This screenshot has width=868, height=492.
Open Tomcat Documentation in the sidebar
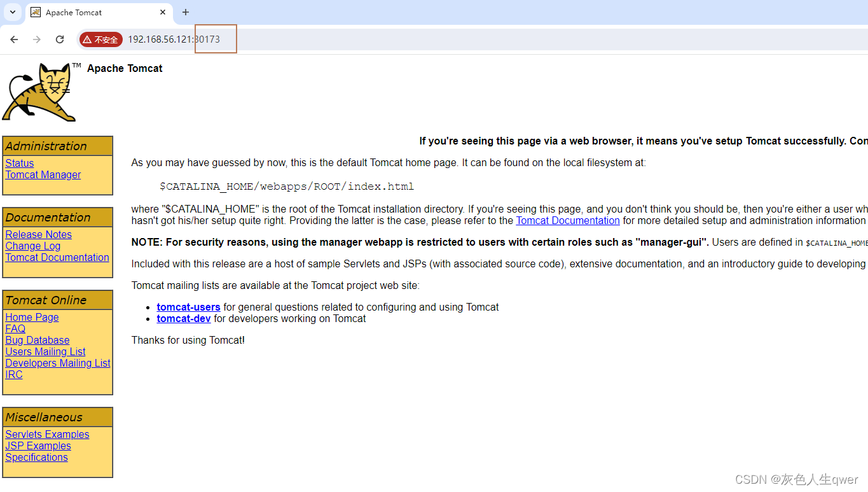[x=57, y=257]
